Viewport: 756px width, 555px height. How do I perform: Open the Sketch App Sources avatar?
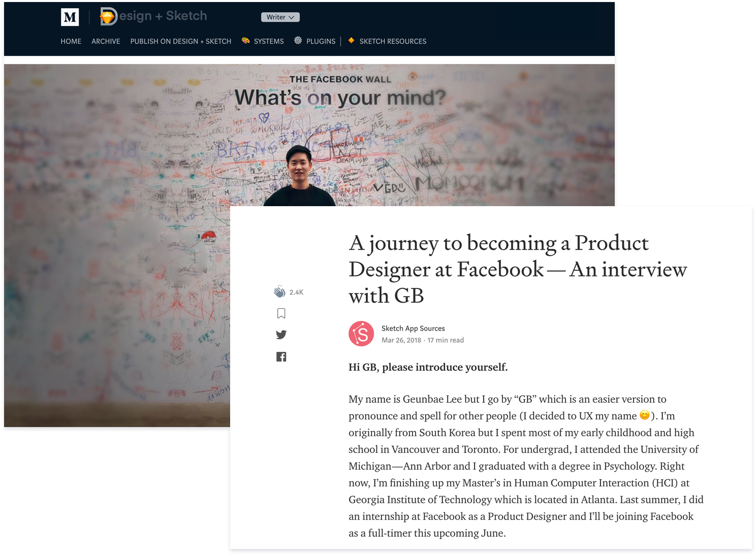[361, 334]
